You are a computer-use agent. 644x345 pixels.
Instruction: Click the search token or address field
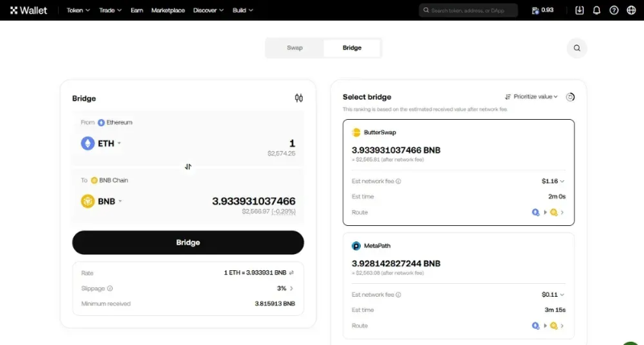click(x=469, y=10)
